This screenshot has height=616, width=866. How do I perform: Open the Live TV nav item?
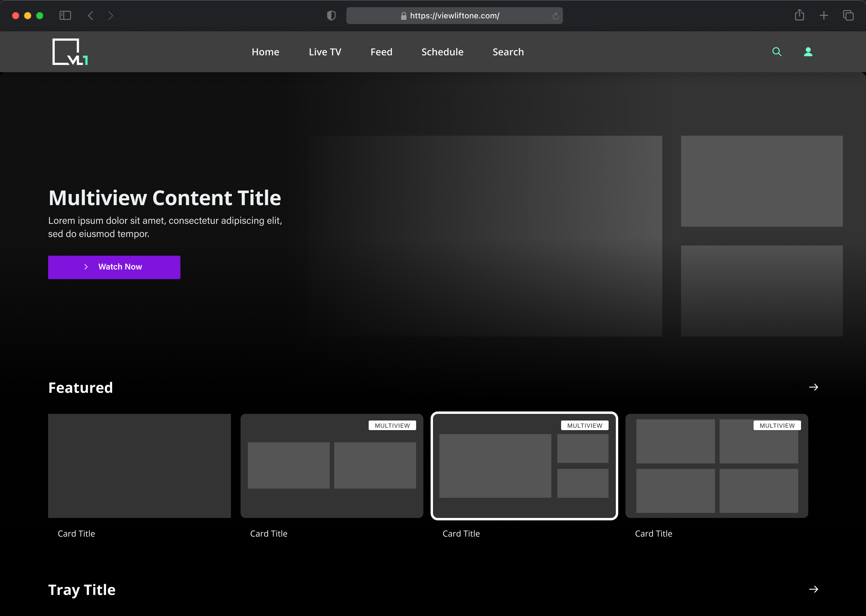pyautogui.click(x=325, y=52)
